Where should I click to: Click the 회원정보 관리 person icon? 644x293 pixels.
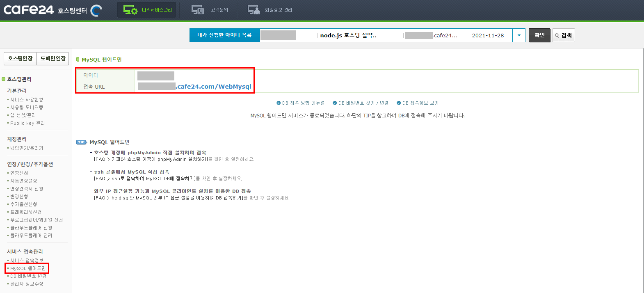tap(253, 10)
